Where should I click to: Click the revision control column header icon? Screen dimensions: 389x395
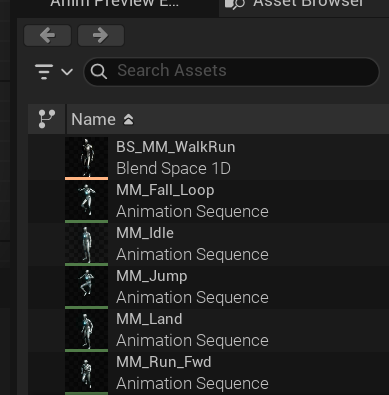(47, 119)
